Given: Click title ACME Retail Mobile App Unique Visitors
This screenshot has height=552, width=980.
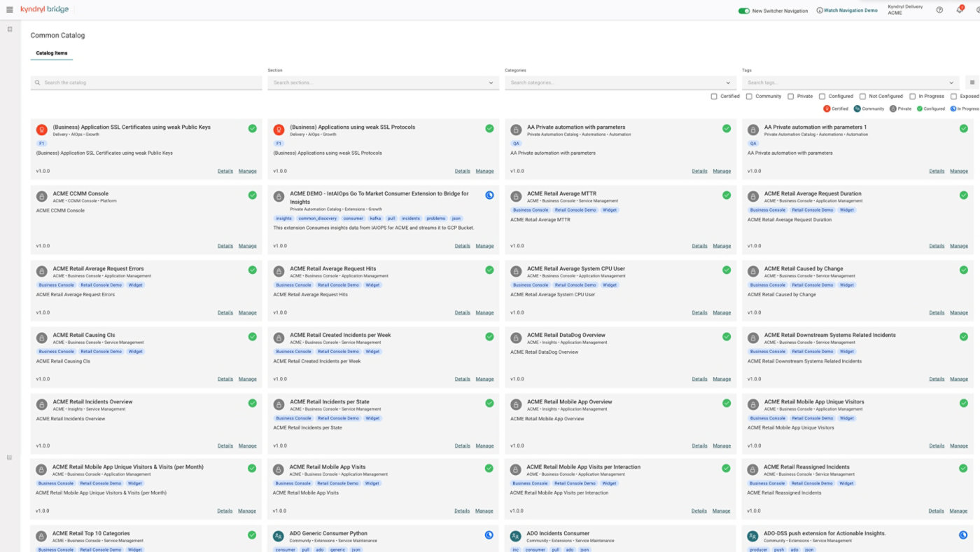Looking at the screenshot, I should (814, 401).
